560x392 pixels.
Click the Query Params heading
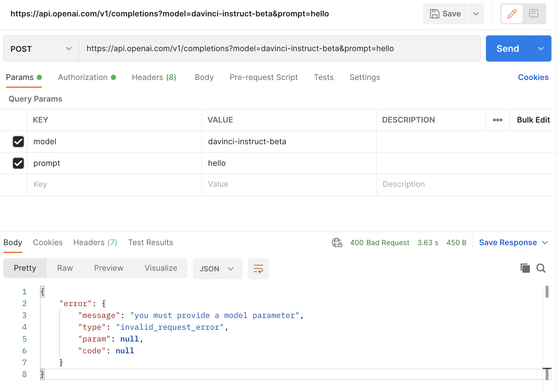coord(35,99)
